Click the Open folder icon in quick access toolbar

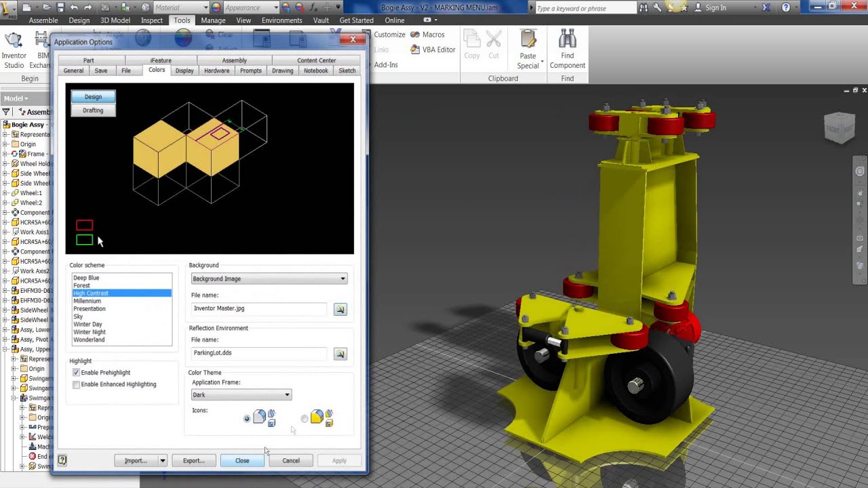(x=47, y=7)
